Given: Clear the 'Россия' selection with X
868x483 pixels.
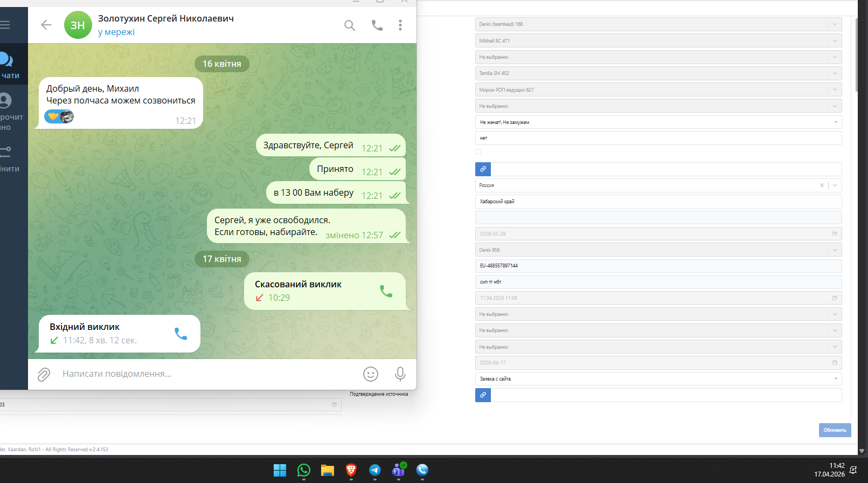Looking at the screenshot, I should [x=822, y=185].
